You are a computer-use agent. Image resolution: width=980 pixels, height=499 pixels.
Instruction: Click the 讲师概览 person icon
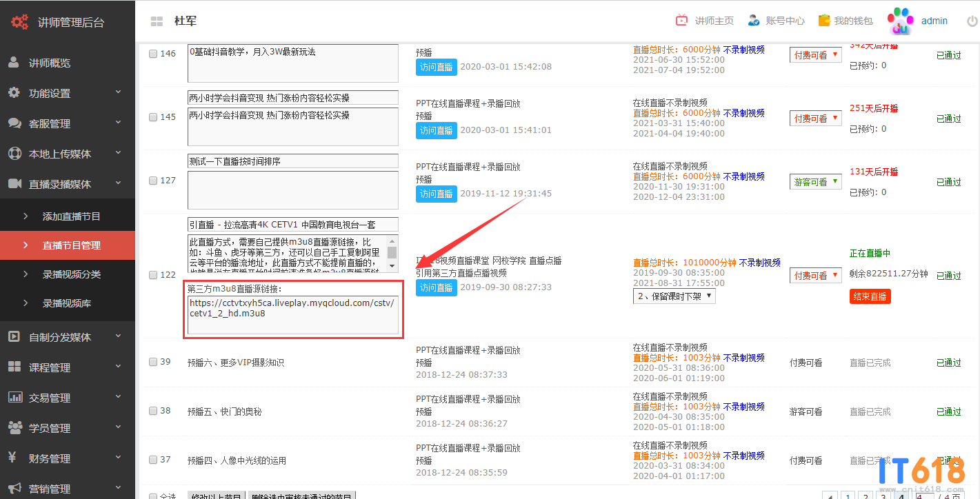[14, 63]
